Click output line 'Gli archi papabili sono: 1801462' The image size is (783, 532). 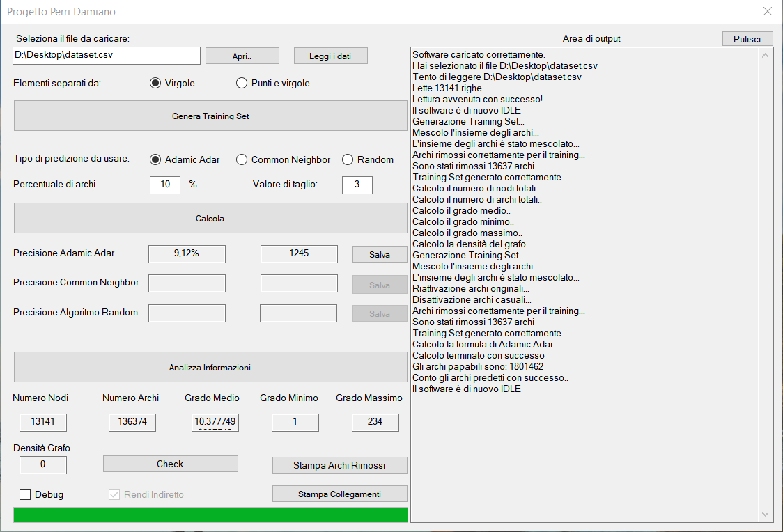478,366
